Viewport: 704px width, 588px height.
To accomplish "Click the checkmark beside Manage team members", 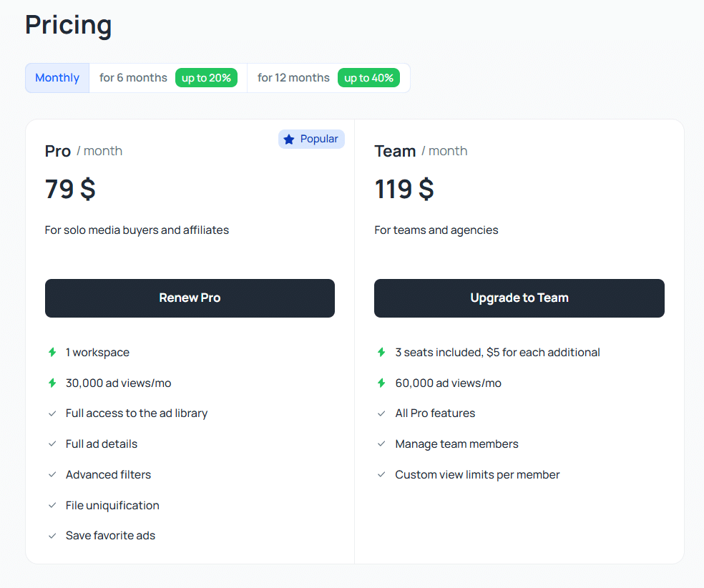I will coord(381,444).
